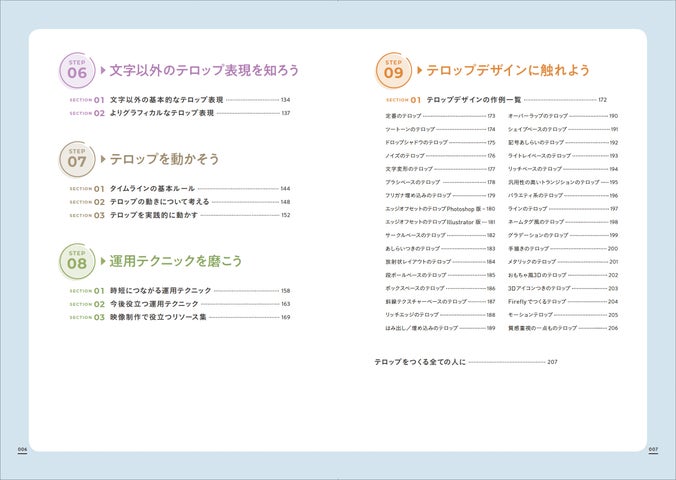Click entry 'メタリックのテロップ'
Viewport: 676px width, 480px height.
tap(532, 262)
